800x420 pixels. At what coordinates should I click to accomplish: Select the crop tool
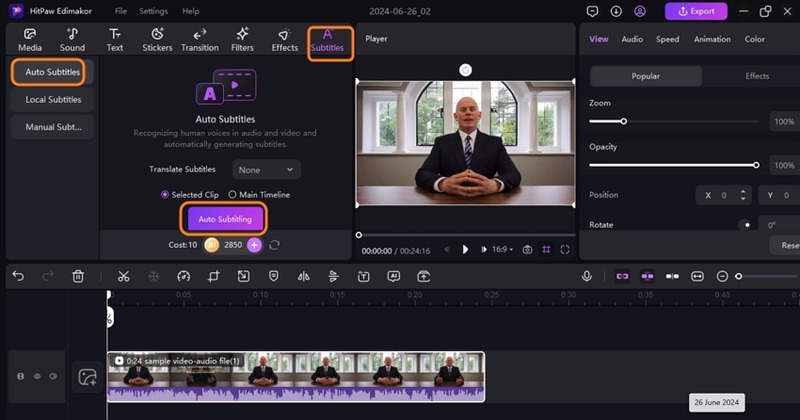213,276
